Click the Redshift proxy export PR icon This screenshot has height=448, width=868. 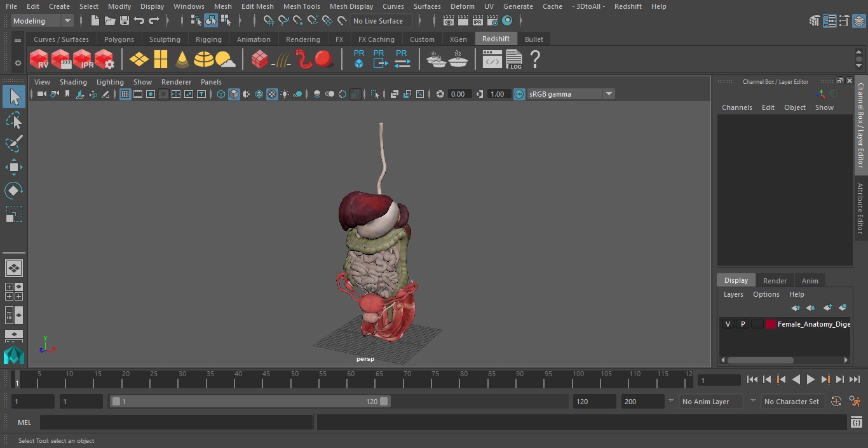(x=380, y=60)
